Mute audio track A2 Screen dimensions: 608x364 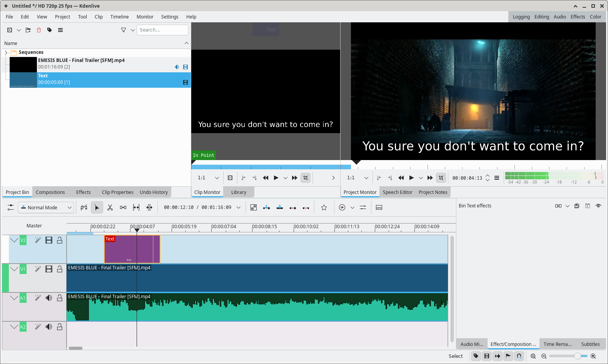pyautogui.click(x=49, y=327)
